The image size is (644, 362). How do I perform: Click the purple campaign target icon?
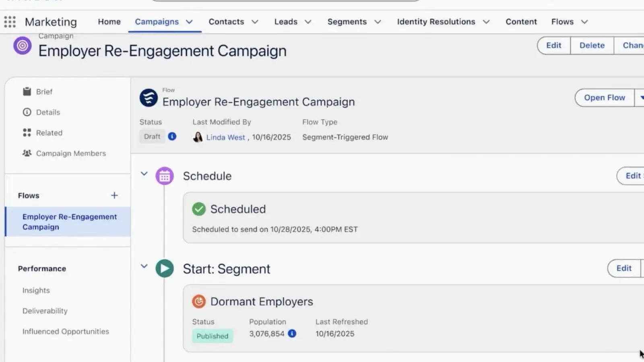23,46
